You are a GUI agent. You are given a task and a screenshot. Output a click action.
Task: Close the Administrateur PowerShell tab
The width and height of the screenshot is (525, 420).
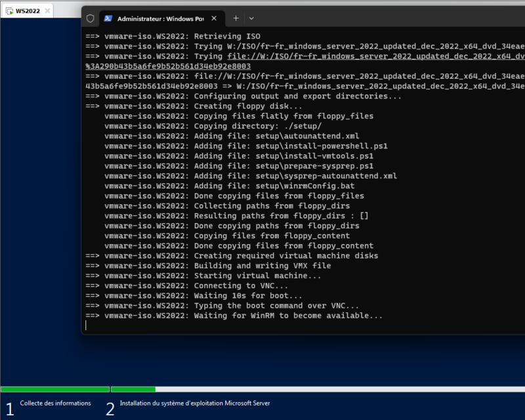coord(213,18)
